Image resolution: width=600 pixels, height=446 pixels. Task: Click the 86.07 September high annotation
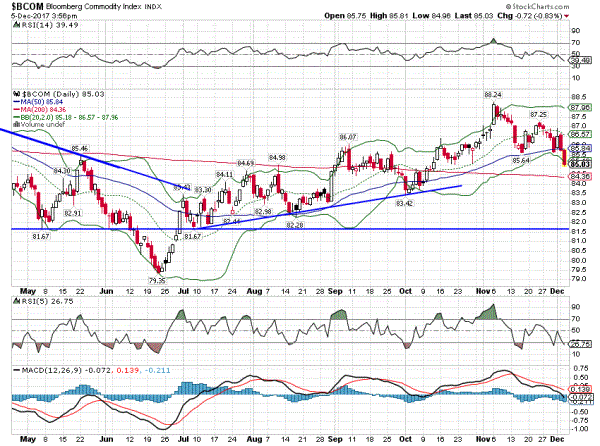[348, 137]
